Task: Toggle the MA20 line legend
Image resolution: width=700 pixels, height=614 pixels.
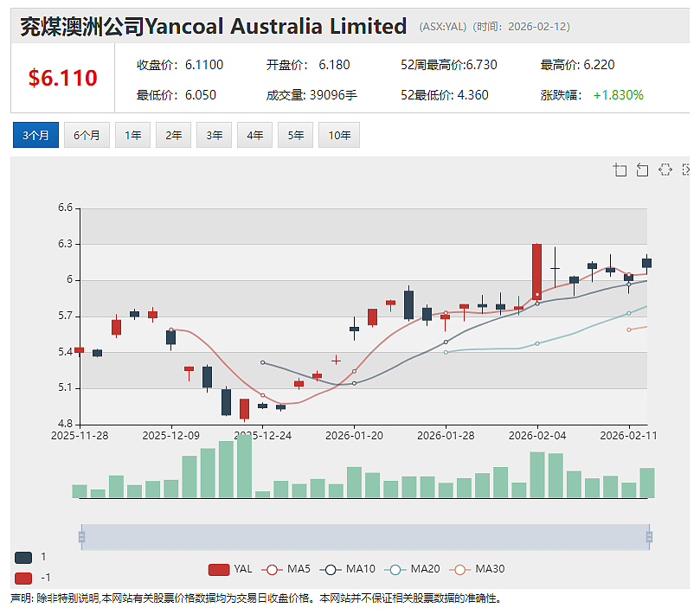Action: pos(412,569)
